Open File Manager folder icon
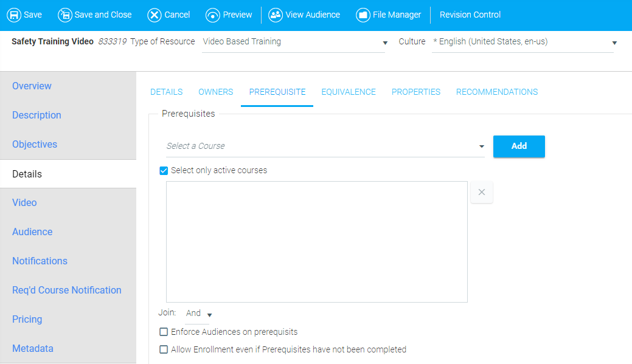 [x=363, y=15]
